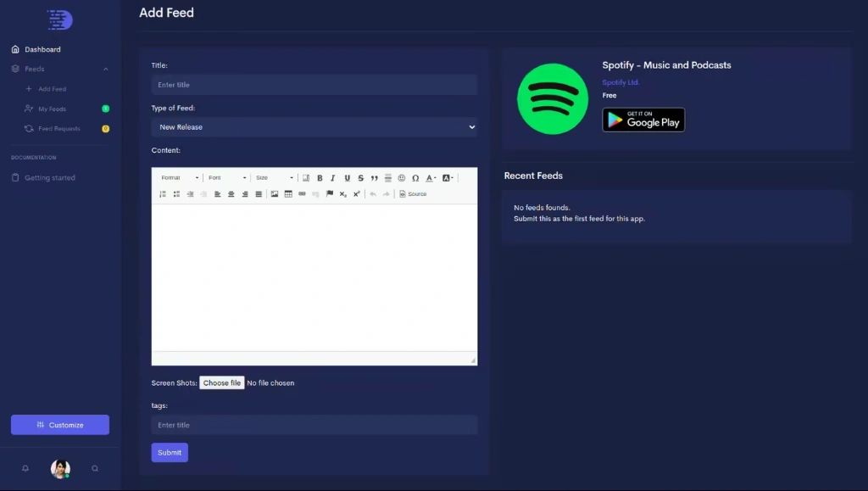The height and width of the screenshot is (491, 868).
Task: Insert table from editor toolbar
Action: tap(288, 193)
